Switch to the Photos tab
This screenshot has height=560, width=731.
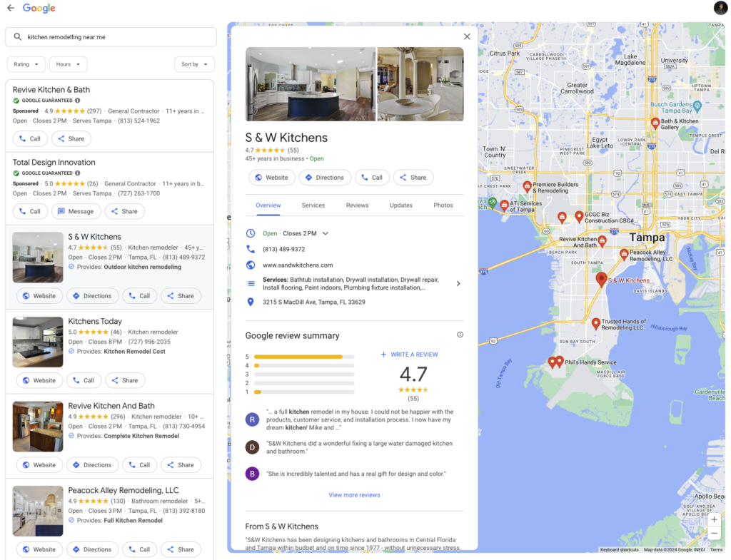(443, 205)
